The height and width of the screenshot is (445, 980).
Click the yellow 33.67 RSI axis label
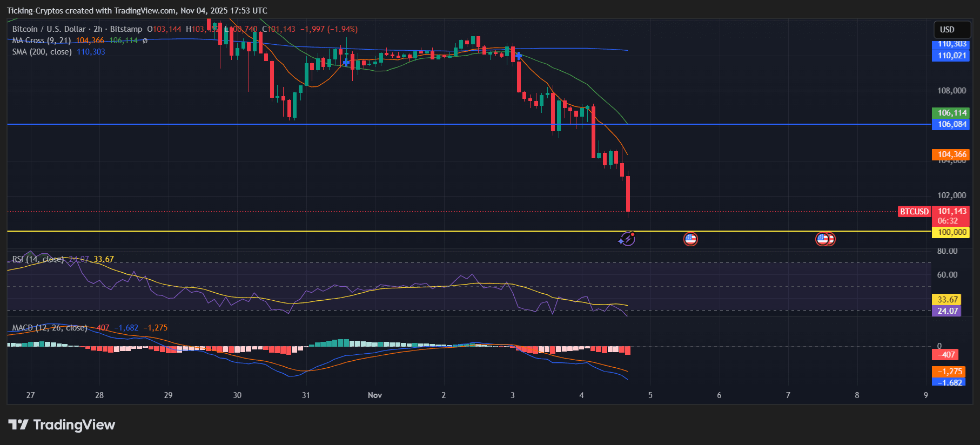click(x=947, y=299)
